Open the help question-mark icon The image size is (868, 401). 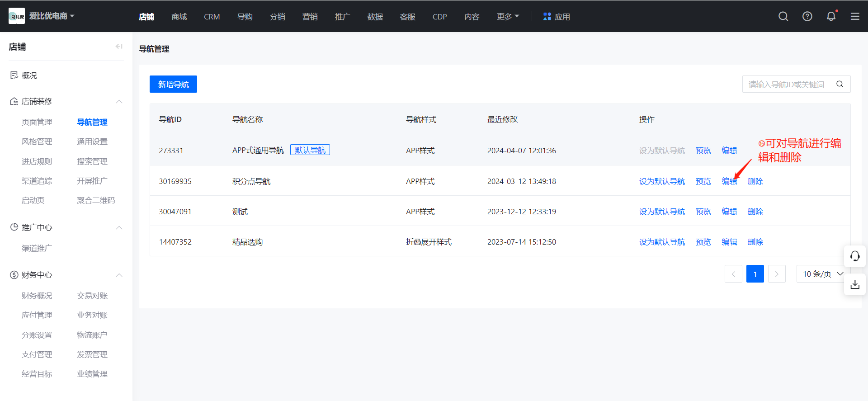(x=807, y=16)
